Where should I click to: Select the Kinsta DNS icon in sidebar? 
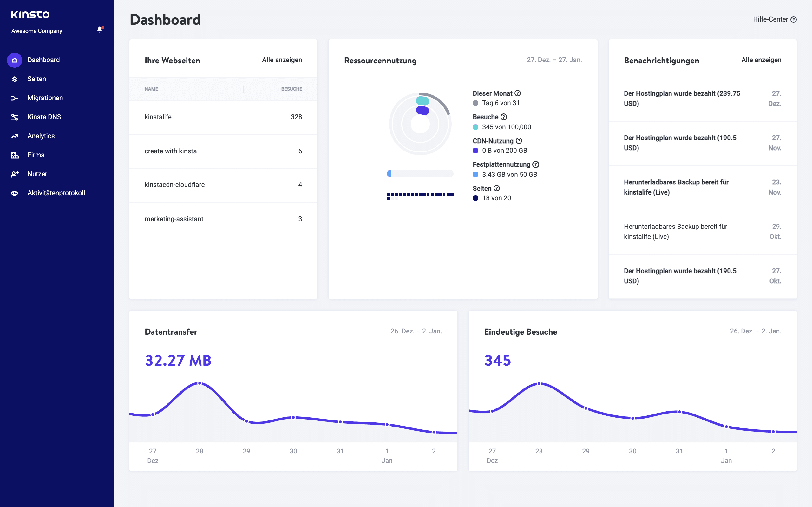14,117
